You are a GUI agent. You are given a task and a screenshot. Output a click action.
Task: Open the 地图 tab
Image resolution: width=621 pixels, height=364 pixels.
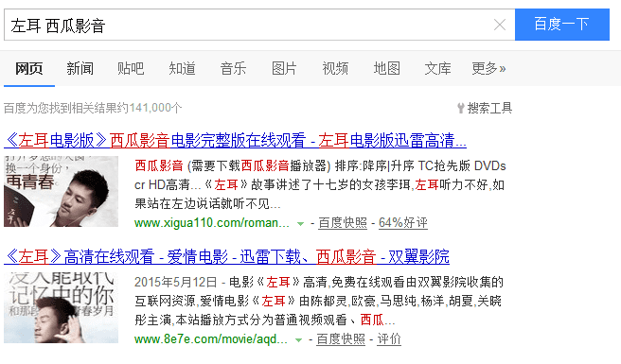click(386, 68)
